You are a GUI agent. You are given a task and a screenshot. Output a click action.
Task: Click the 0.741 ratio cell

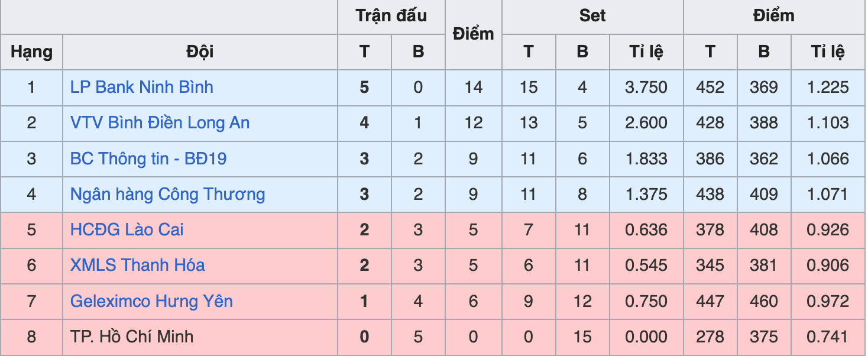click(827, 337)
